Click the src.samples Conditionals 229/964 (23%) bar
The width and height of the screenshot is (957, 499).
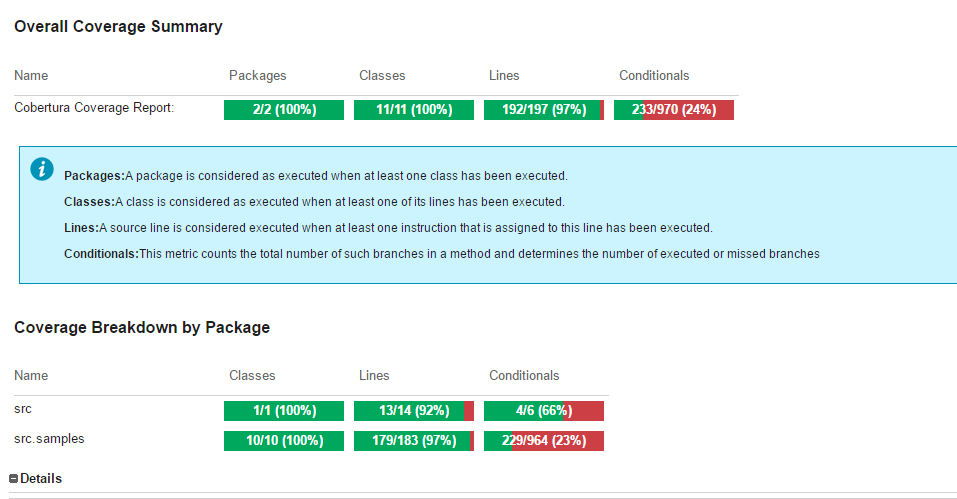pyautogui.click(x=543, y=441)
